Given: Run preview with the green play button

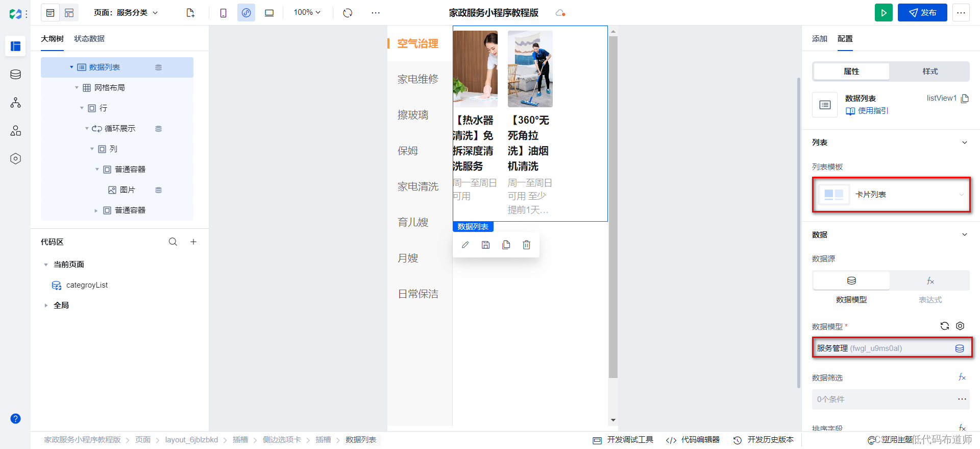Looking at the screenshot, I should coord(884,13).
